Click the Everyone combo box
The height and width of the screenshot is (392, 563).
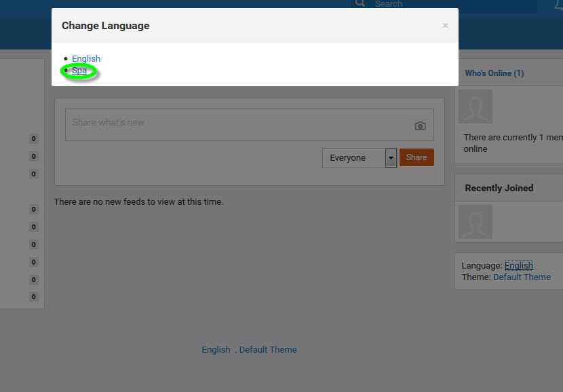(x=360, y=157)
